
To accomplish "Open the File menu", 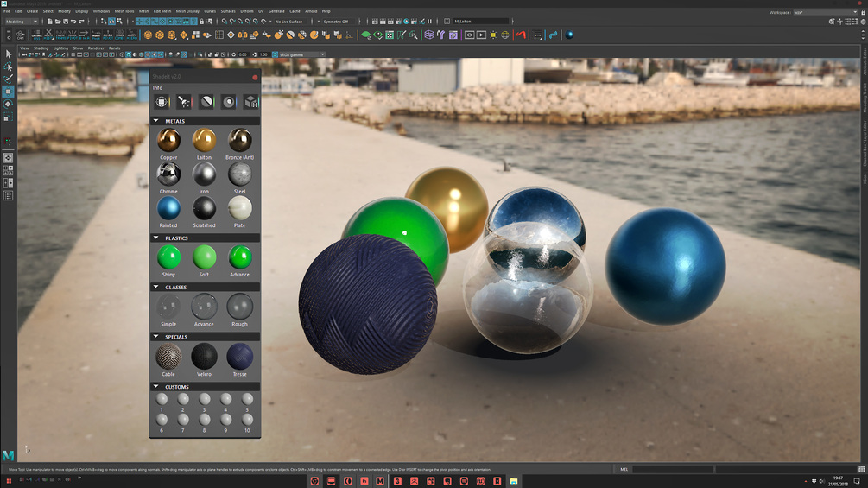I will coord(7,11).
